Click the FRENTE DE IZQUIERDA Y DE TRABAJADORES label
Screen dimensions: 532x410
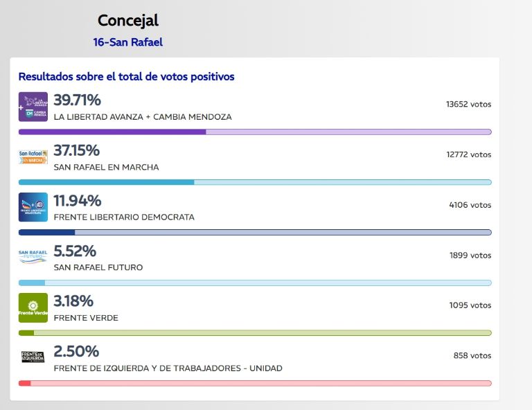pos(168,368)
